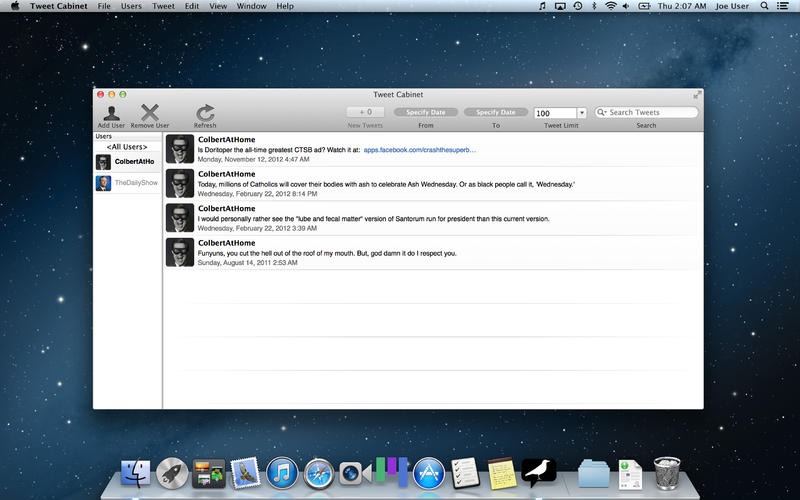Image resolution: width=800 pixels, height=500 pixels.
Task: Select the Ash Wednesday tweet text
Action: (386, 184)
